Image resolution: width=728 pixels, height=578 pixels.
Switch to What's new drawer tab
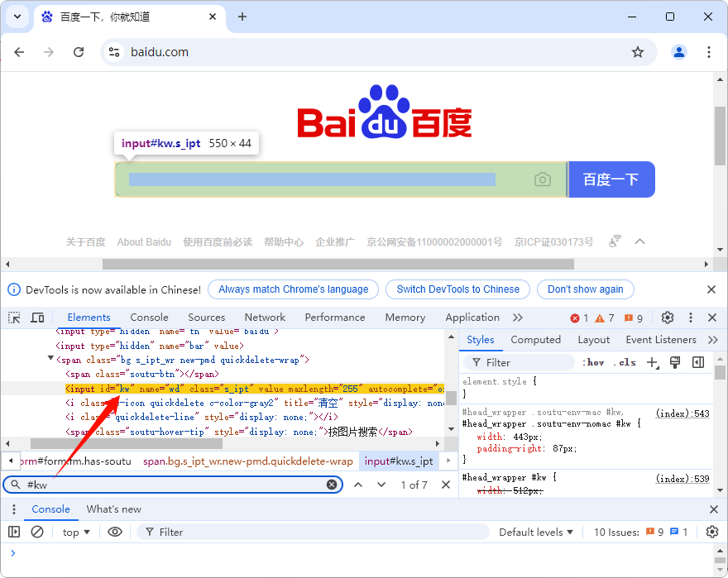(114, 509)
